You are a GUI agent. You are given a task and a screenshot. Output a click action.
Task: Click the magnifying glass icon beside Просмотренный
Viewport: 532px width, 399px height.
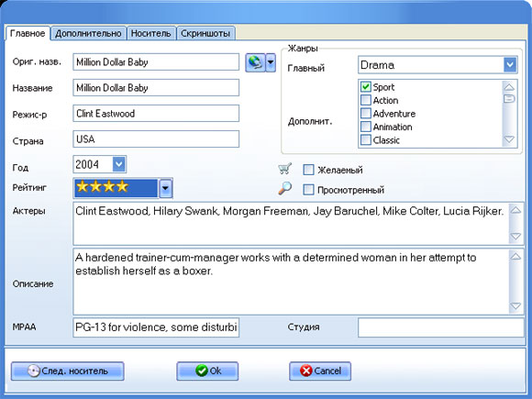pyautogui.click(x=284, y=188)
